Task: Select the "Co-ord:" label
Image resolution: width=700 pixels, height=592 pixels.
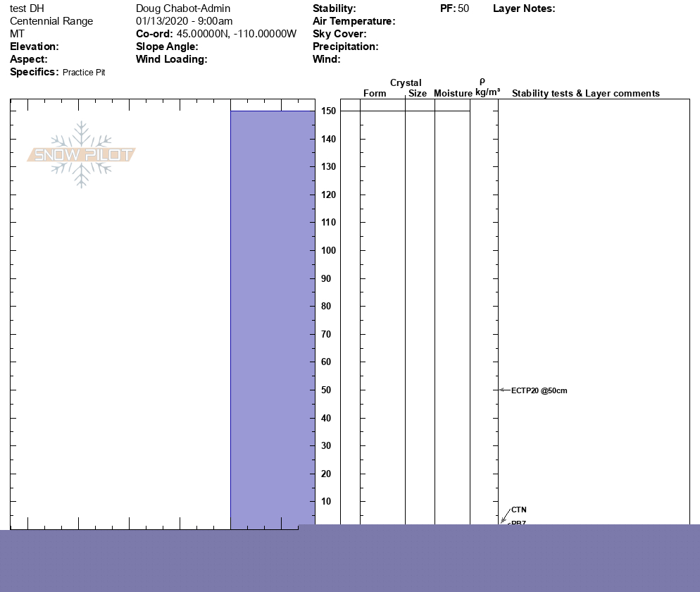Action: [x=154, y=34]
